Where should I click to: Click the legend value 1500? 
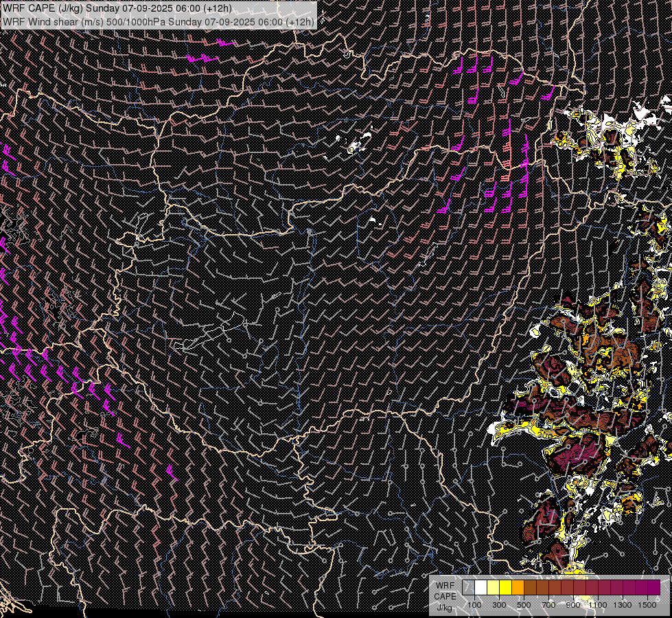[647, 605]
